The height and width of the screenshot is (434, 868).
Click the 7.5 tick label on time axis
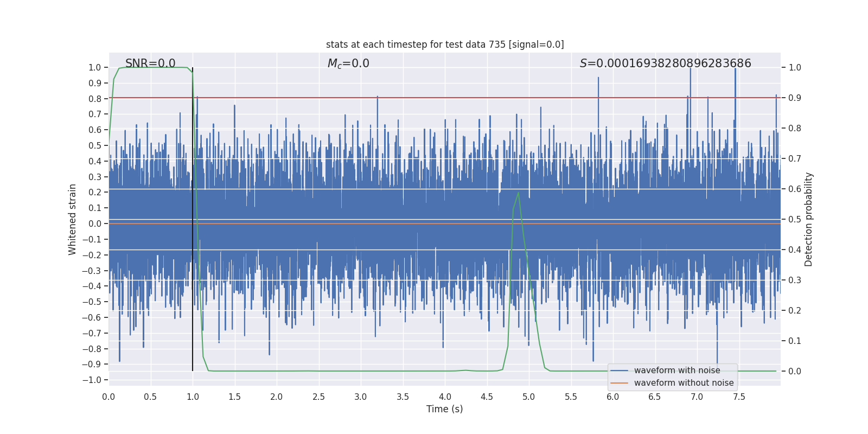point(739,397)
